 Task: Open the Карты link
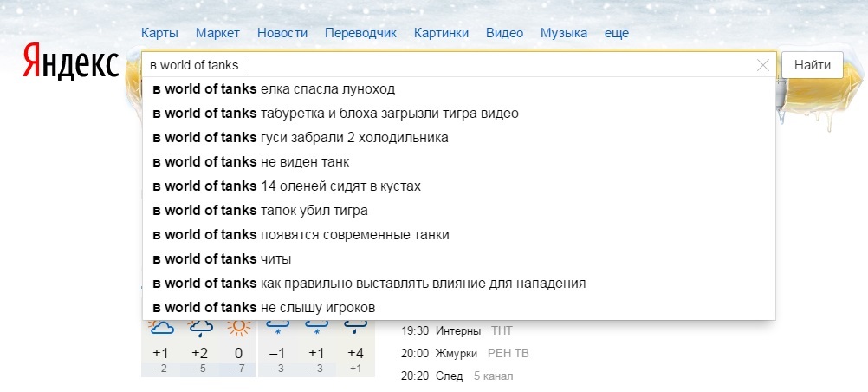coord(159,33)
